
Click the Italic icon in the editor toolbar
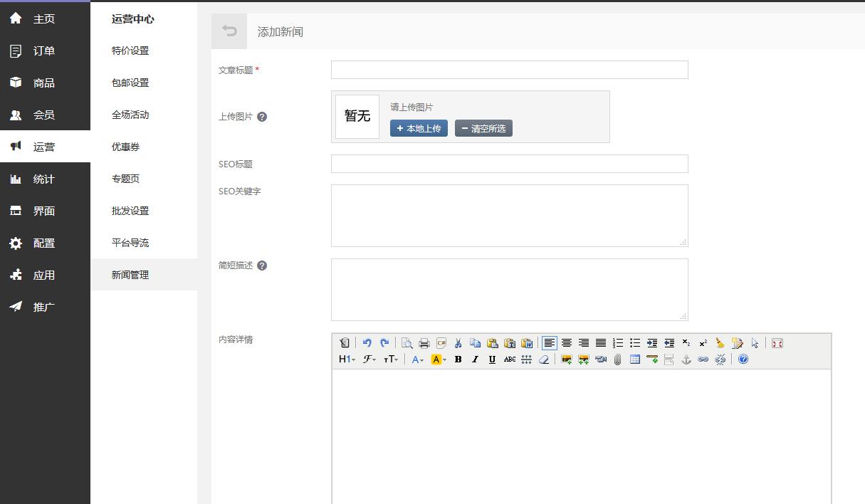pos(475,359)
